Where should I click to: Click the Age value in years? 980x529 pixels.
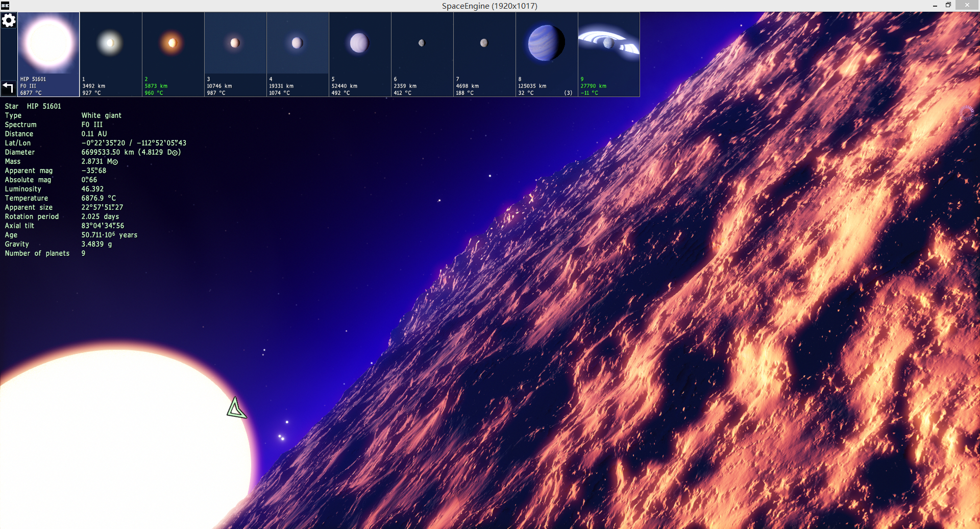pos(109,235)
